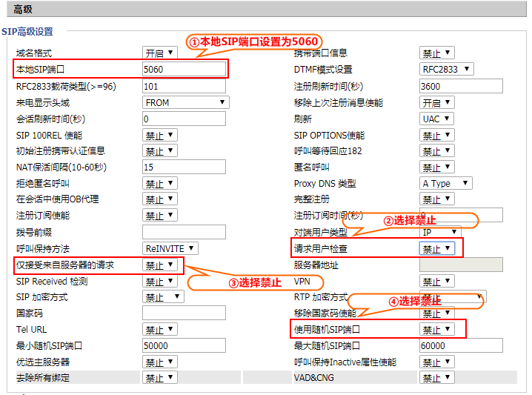Open the 域名格式 dropdown
Image resolution: width=532 pixels, height=395 pixels.
coord(159,53)
